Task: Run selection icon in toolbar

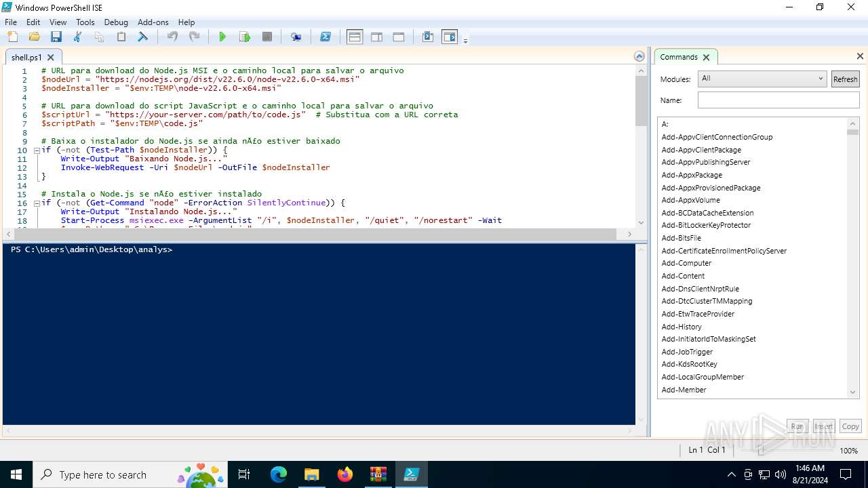Action: (x=245, y=37)
